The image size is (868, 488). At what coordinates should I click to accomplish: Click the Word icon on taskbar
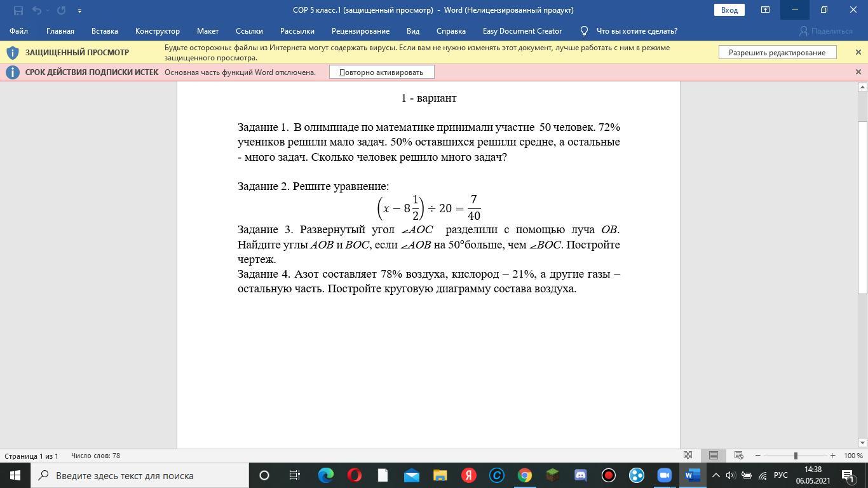(693, 475)
